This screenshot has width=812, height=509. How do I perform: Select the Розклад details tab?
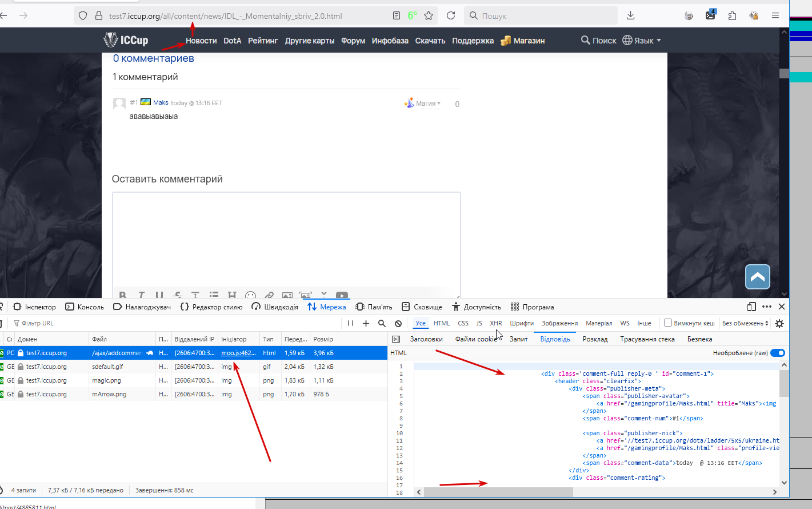pyautogui.click(x=595, y=339)
